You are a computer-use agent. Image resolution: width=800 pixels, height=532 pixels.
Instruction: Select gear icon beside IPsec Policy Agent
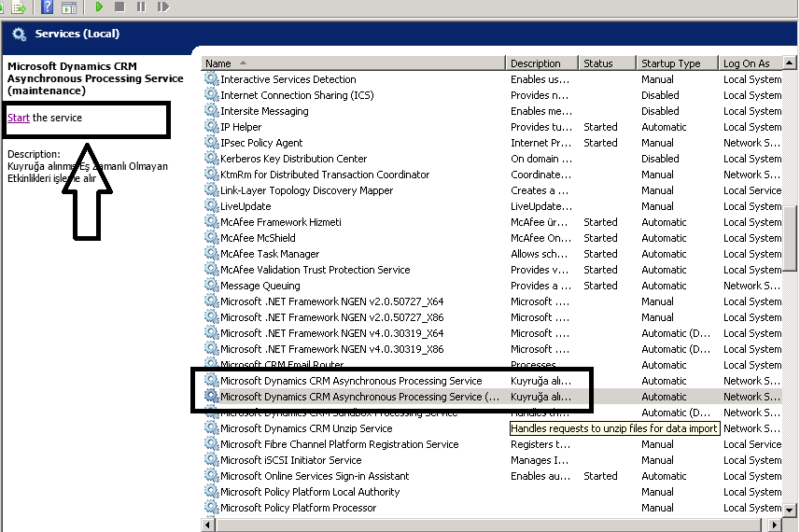pyautogui.click(x=211, y=142)
